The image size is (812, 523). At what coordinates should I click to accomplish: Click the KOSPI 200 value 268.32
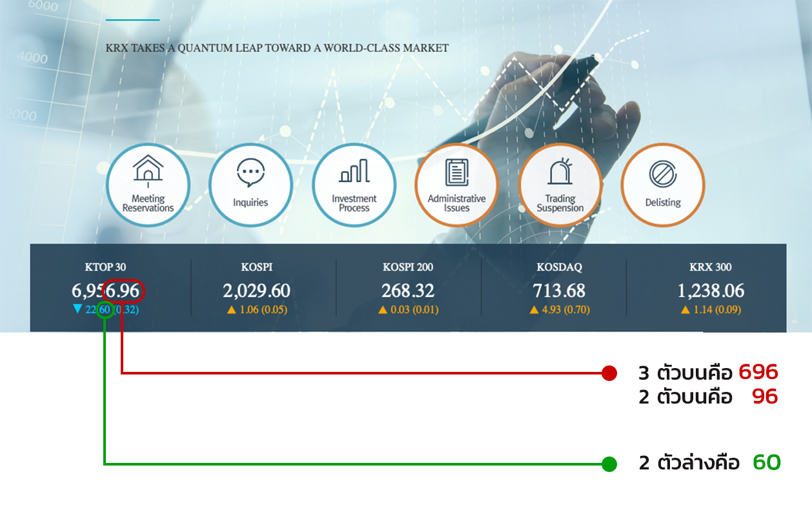coord(408,291)
